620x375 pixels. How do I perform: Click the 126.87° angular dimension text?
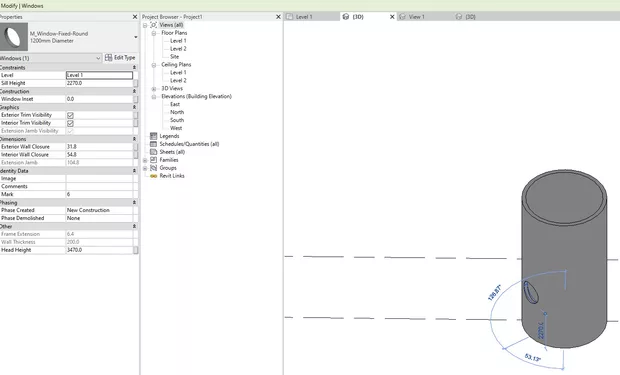point(495,292)
